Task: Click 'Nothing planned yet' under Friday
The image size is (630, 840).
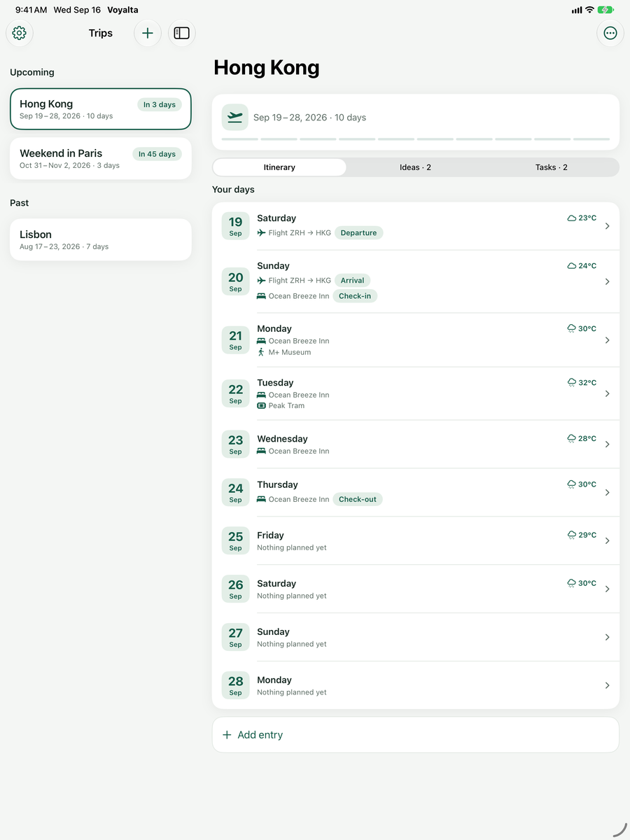Action: (292, 547)
